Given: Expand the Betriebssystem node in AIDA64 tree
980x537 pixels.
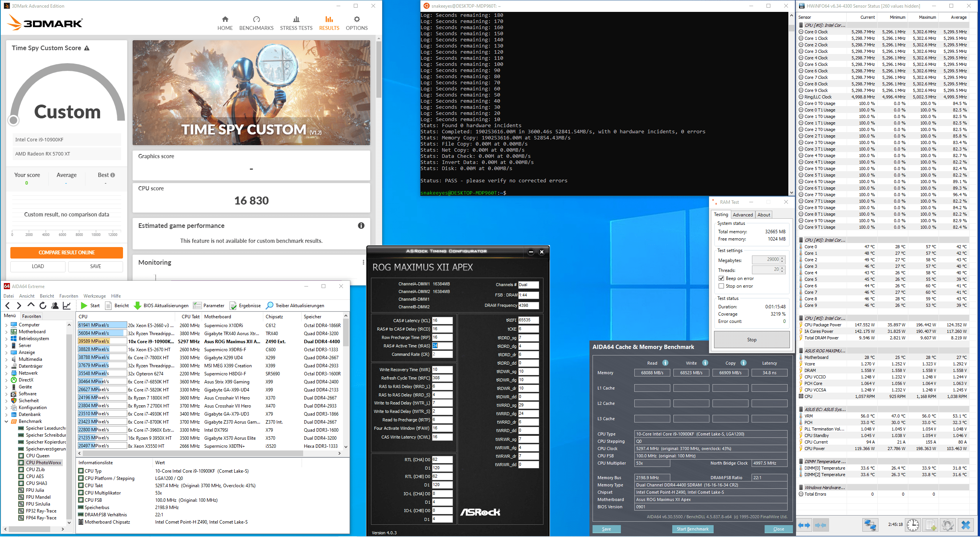Looking at the screenshot, I should 6,339.
